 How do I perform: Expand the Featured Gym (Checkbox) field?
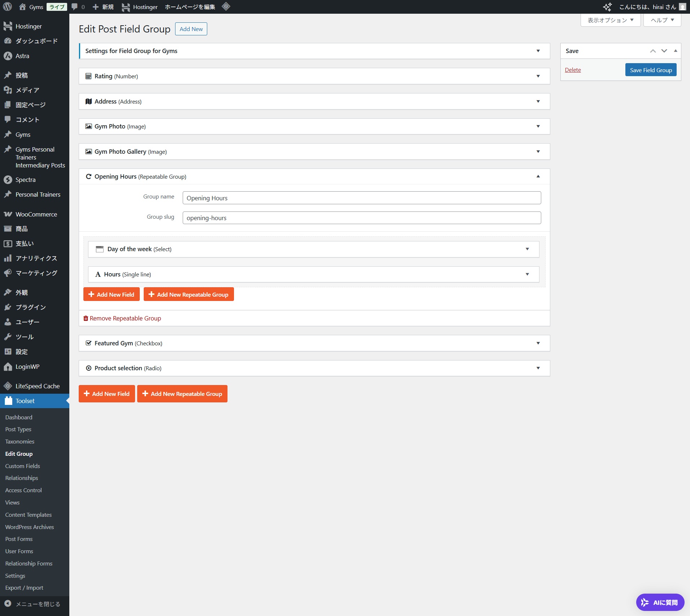tap(538, 343)
